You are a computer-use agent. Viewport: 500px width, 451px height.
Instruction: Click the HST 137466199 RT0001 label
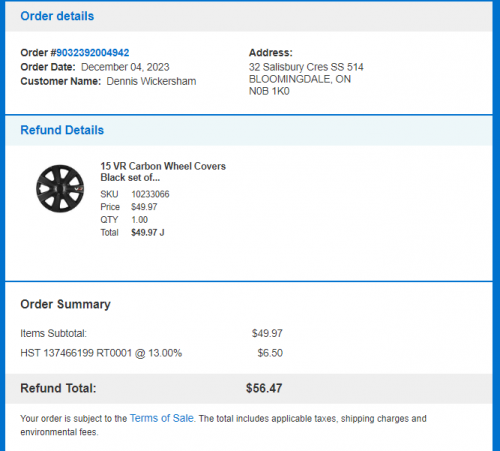[101, 353]
